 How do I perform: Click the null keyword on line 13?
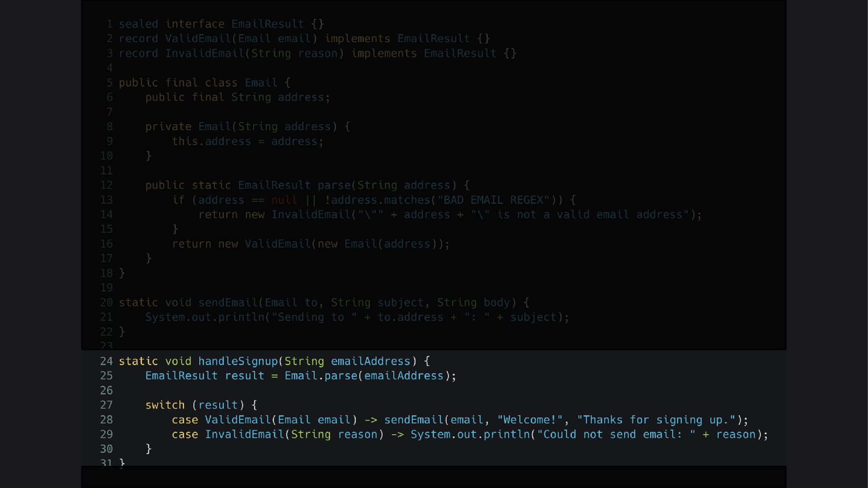(x=284, y=200)
